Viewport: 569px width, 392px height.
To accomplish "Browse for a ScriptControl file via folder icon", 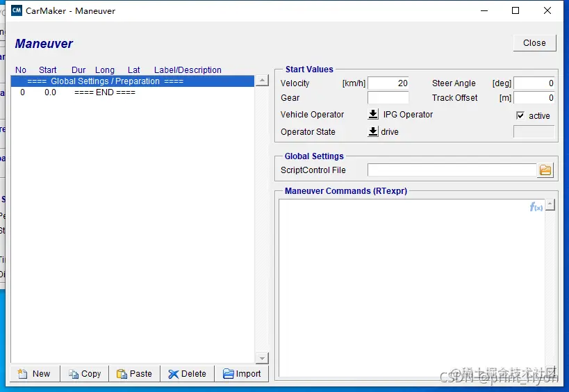I will (x=545, y=170).
